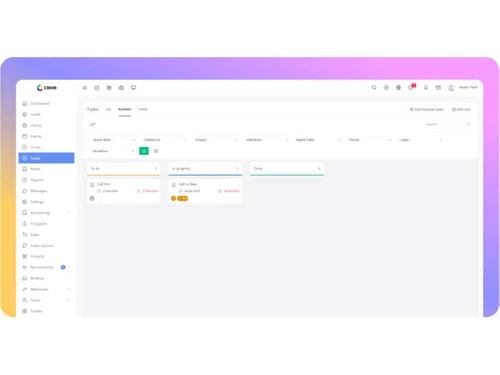Click the gray circle icon on To do card

coord(92,198)
